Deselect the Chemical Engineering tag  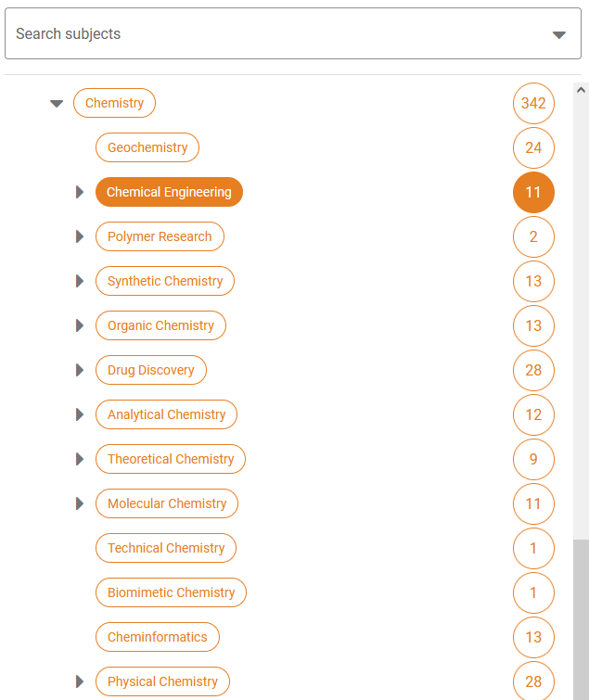click(169, 192)
